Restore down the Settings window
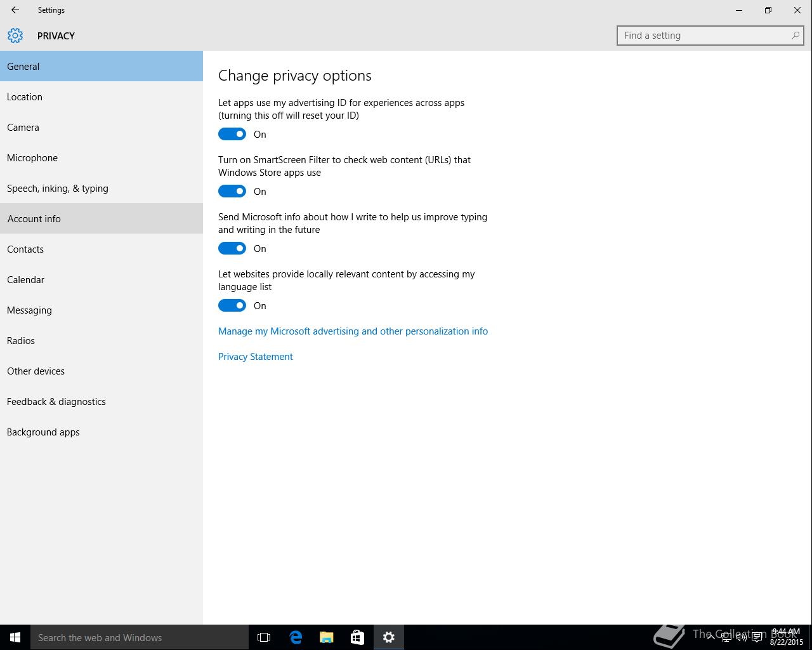Screen dimensions: 812x650 pos(768,10)
